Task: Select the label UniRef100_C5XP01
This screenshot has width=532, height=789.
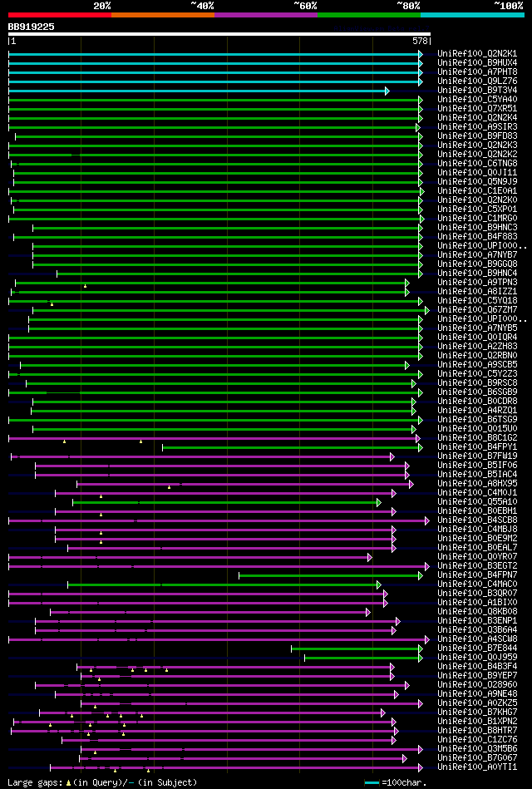Action: (x=477, y=210)
